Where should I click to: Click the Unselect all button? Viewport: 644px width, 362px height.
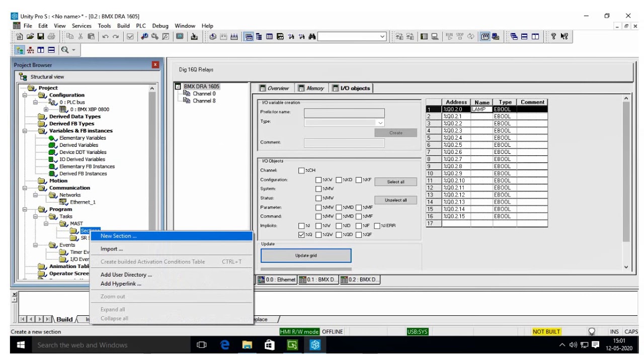(x=395, y=200)
